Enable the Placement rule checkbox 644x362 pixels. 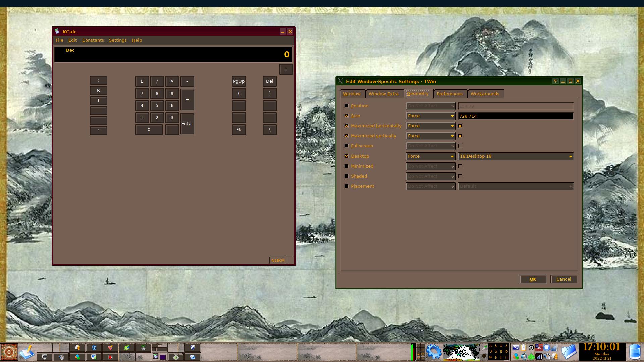coord(346,186)
